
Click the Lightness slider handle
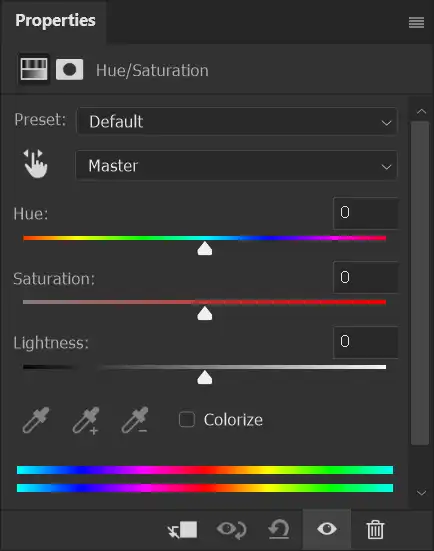205,378
